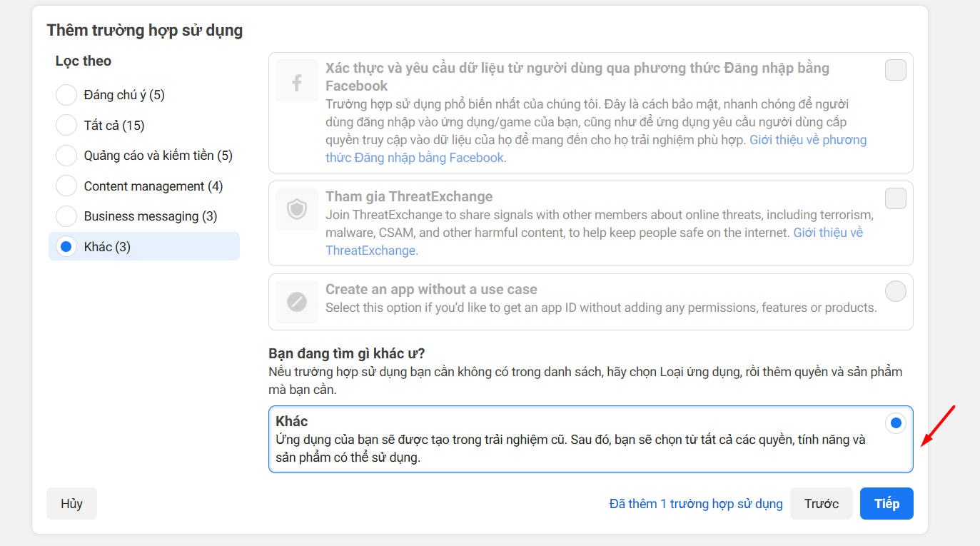Click the Tham gia ThreatExchange card title
Image resolution: width=980 pixels, height=546 pixels.
[409, 196]
